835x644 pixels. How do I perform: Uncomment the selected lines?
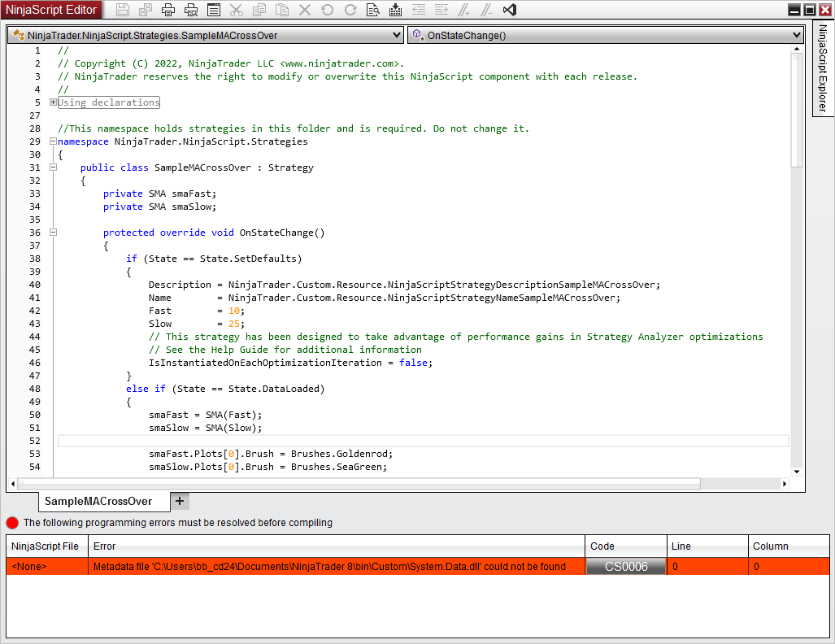pyautogui.click(x=487, y=10)
